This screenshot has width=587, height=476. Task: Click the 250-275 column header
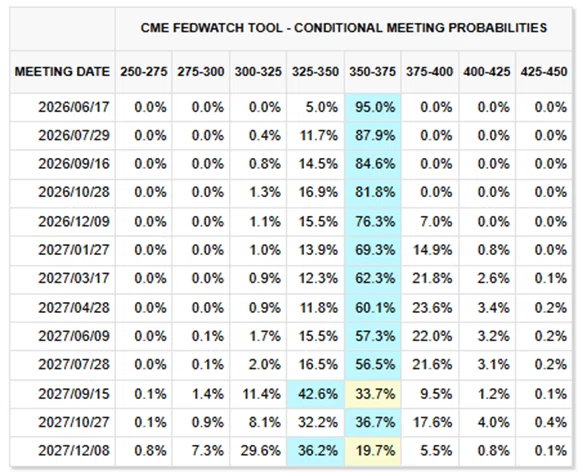pos(144,72)
